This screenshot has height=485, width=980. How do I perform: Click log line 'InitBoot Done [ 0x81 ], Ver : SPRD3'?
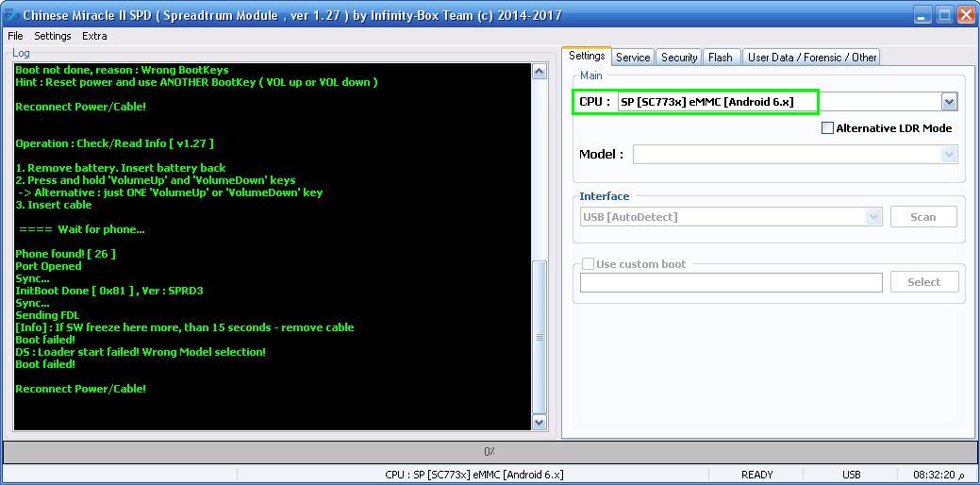pyautogui.click(x=109, y=291)
